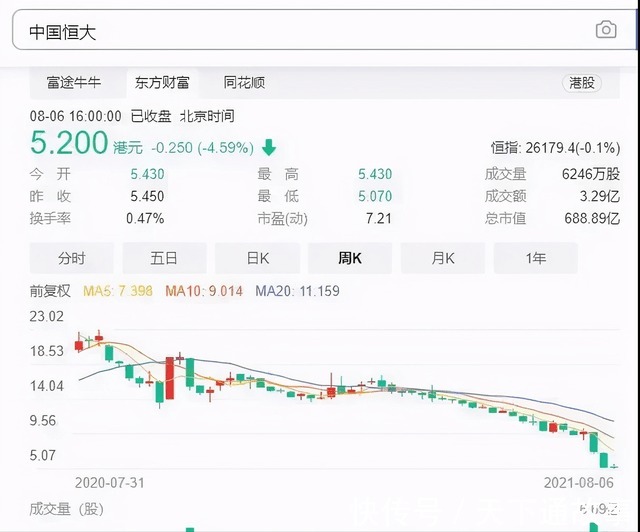Image resolution: width=640 pixels, height=532 pixels.
Task: Select the 东方财富 tab
Action: [x=162, y=83]
